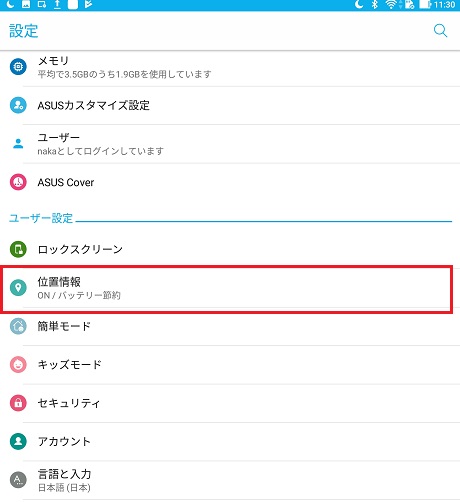Screen dimensions: 460x502
Task: Tap the easy mode house icon
Action: coord(18,326)
